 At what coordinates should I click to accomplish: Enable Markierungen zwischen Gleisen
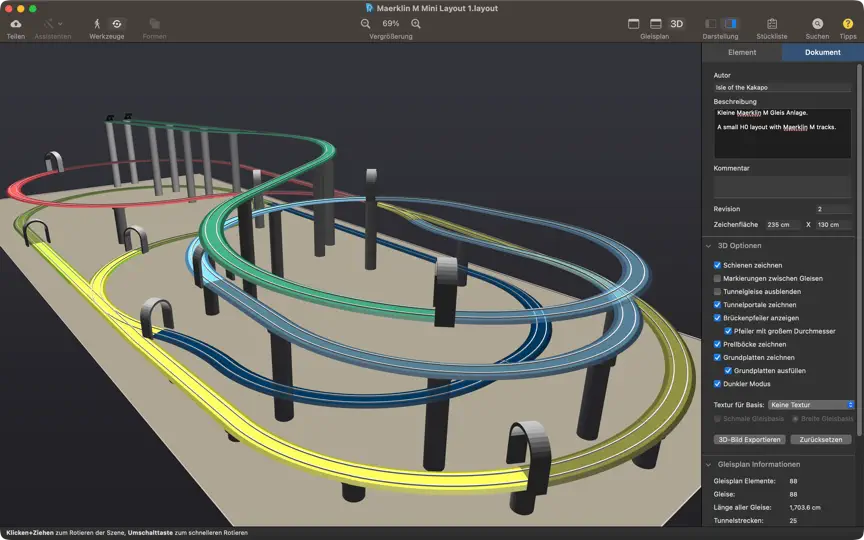[717, 278]
